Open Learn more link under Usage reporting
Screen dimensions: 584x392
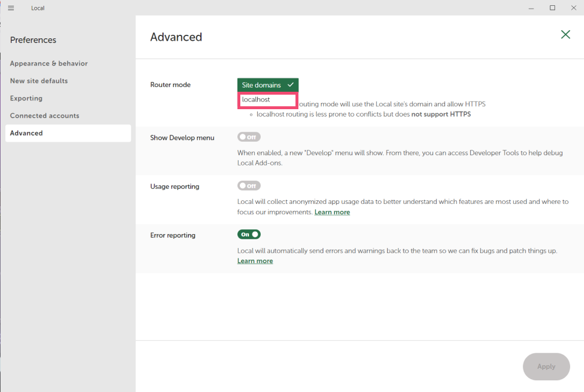point(332,213)
